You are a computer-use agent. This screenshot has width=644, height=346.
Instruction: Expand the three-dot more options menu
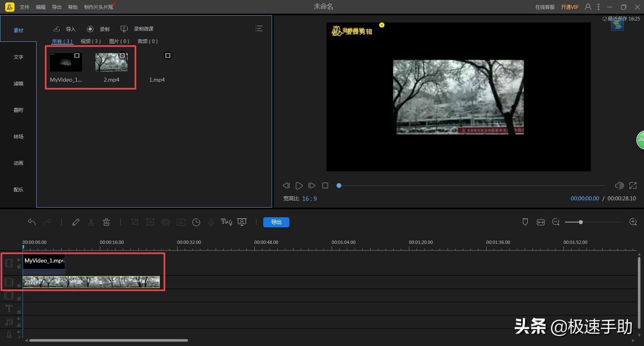pos(599,7)
